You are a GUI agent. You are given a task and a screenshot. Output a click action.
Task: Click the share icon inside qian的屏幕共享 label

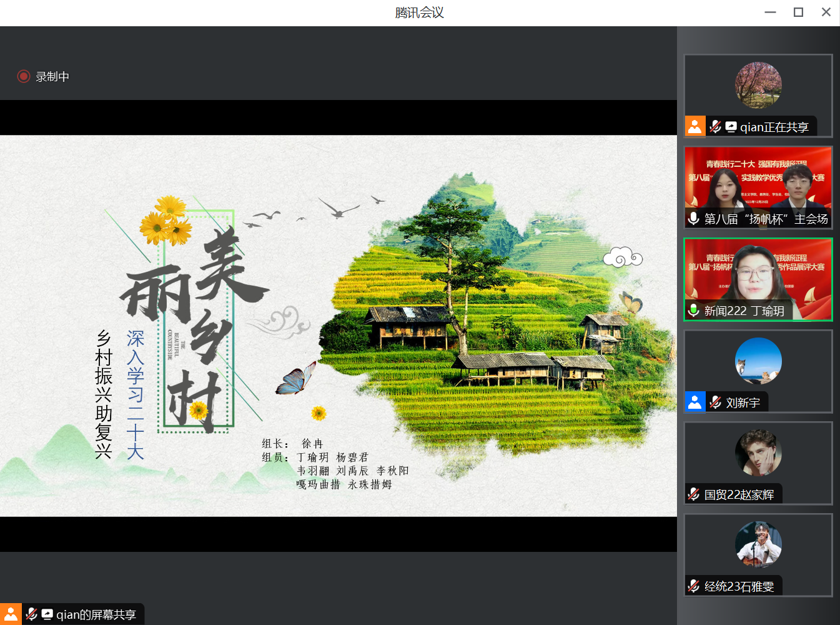(x=46, y=614)
